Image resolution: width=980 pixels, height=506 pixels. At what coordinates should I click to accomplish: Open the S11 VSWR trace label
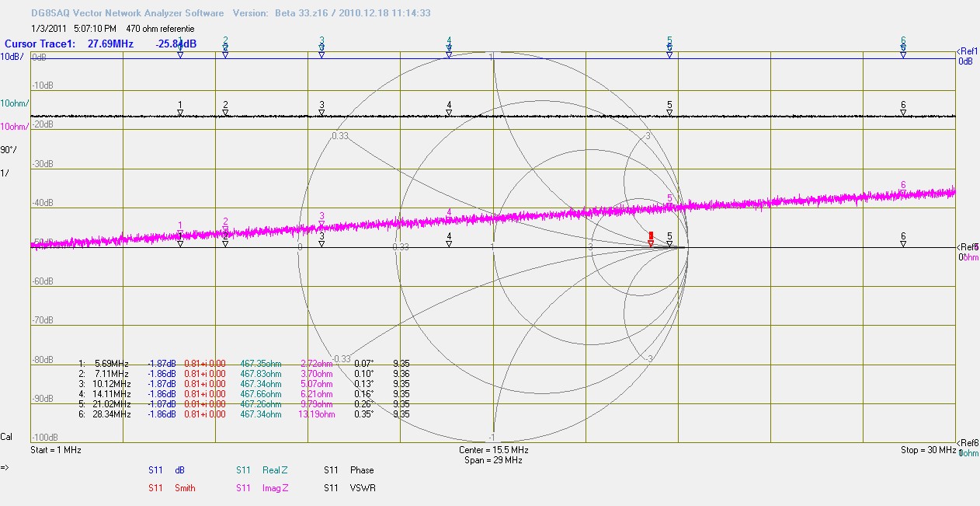[x=349, y=488]
